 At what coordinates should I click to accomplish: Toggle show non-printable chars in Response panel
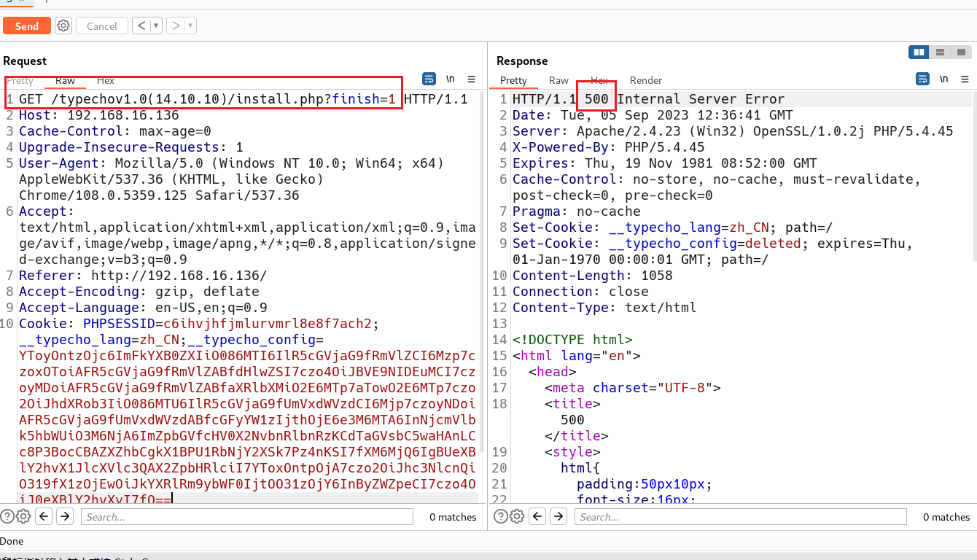coord(944,79)
